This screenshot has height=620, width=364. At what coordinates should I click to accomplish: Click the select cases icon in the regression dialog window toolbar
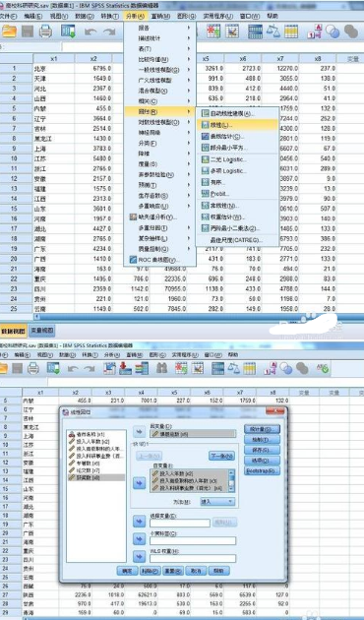(249, 368)
